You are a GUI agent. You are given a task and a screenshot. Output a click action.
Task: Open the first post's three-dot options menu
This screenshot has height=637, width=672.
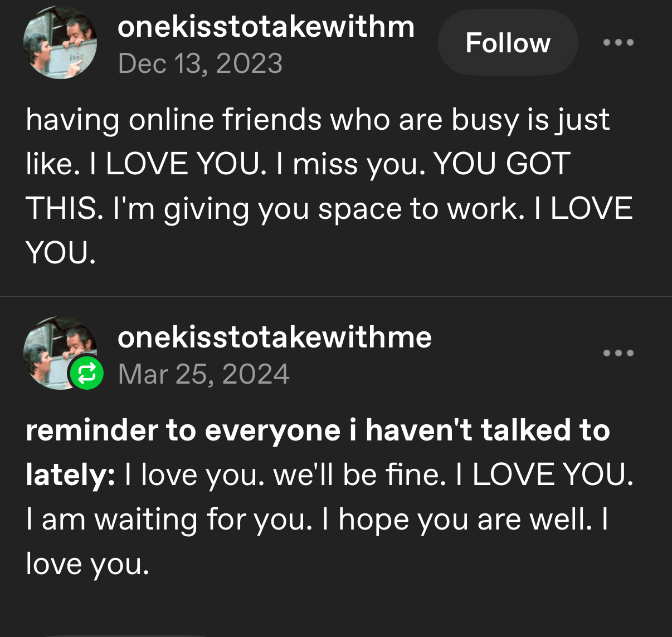(x=619, y=42)
